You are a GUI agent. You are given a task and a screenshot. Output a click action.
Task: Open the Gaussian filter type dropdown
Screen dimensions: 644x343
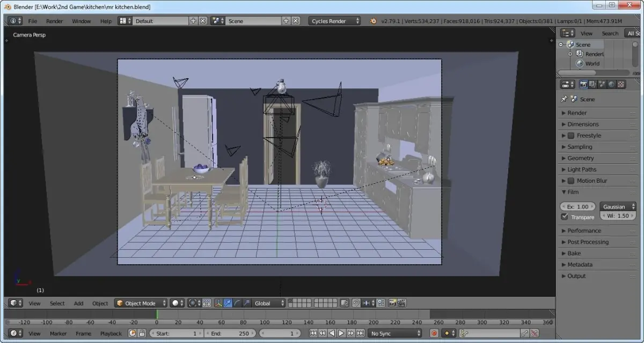(x=618, y=206)
